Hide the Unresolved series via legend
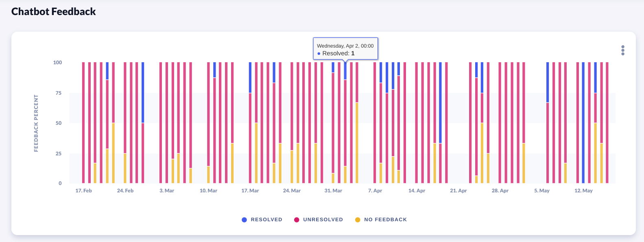 click(323, 220)
